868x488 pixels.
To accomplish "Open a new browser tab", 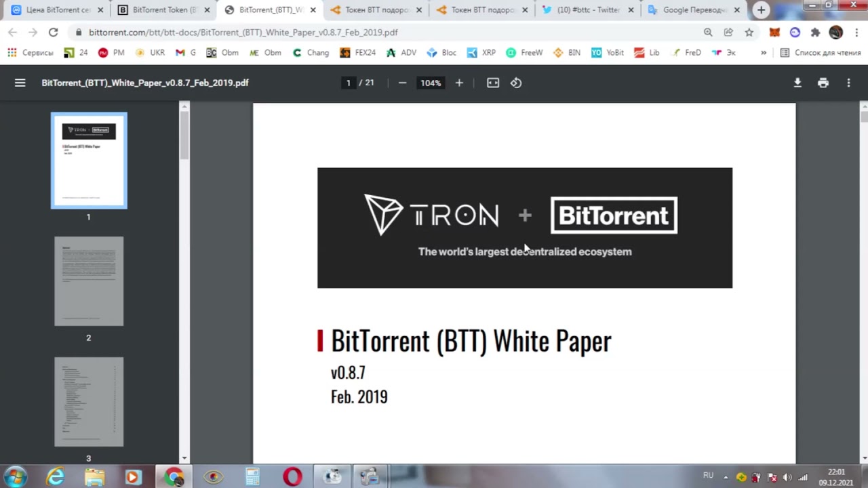I will coord(761,10).
